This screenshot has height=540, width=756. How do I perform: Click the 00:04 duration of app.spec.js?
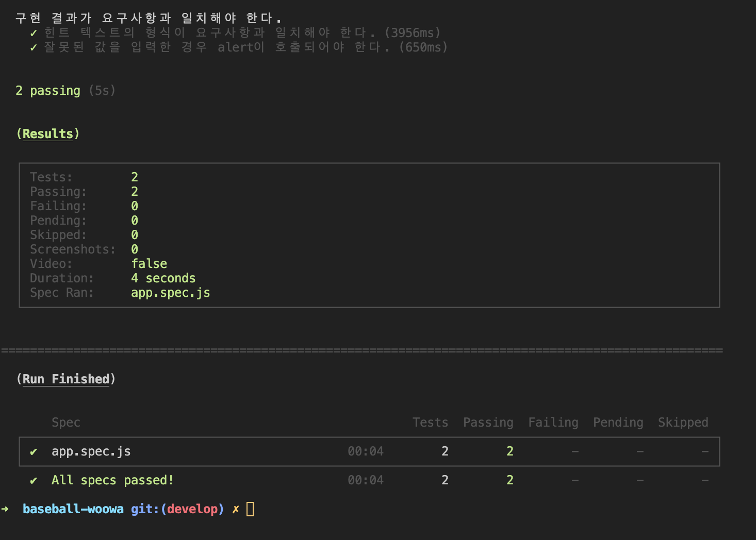(x=365, y=451)
